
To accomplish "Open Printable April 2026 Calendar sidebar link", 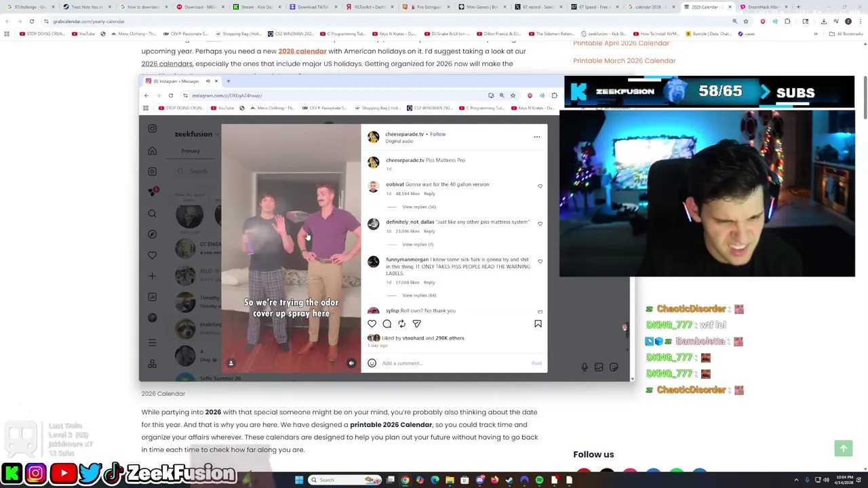I will (621, 43).
